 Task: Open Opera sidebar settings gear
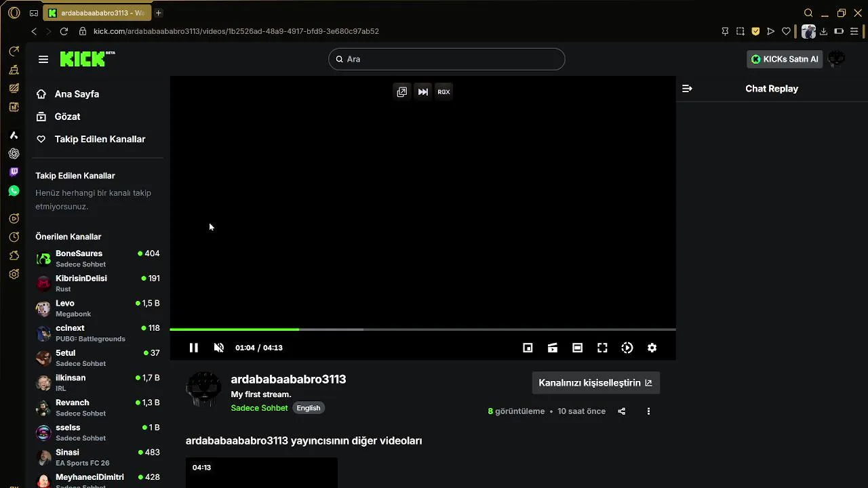[x=14, y=274]
